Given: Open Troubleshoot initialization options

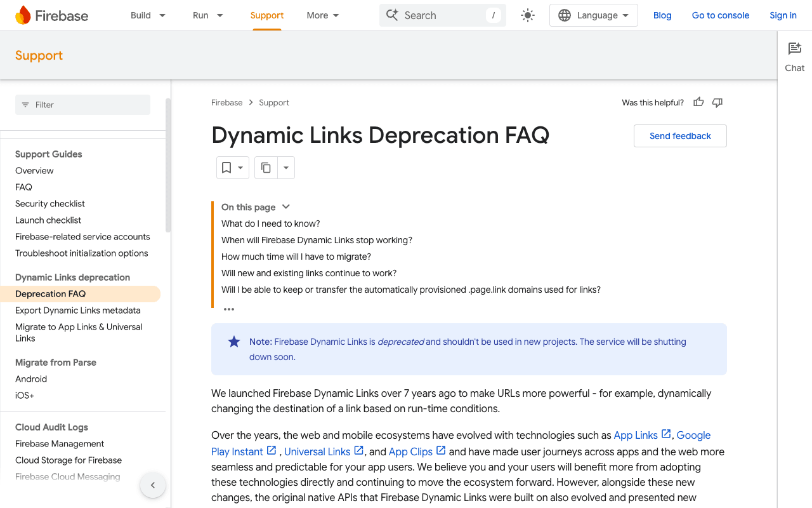Looking at the screenshot, I should (82, 253).
